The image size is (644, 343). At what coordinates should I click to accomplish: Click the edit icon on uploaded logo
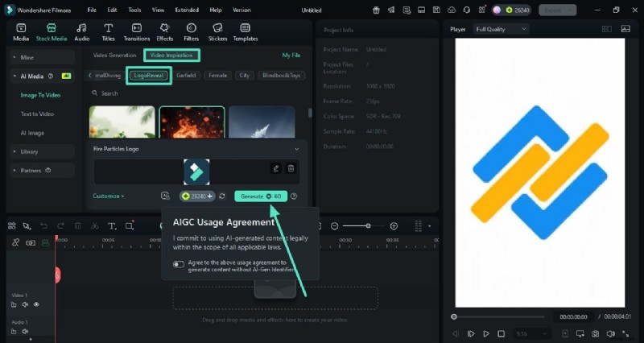[x=276, y=168]
